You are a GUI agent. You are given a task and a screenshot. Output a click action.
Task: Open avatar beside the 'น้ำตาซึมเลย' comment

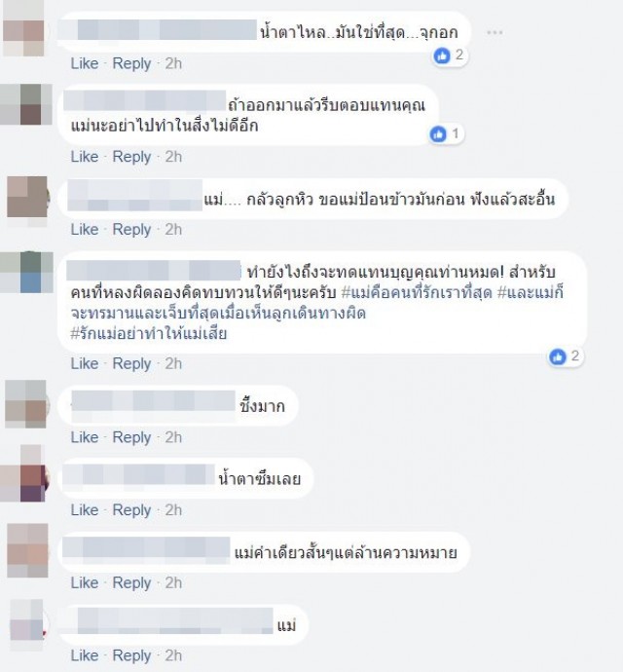[23, 473]
